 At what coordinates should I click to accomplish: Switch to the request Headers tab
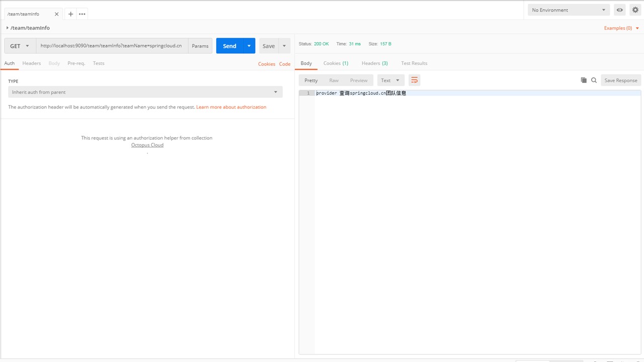click(x=32, y=63)
